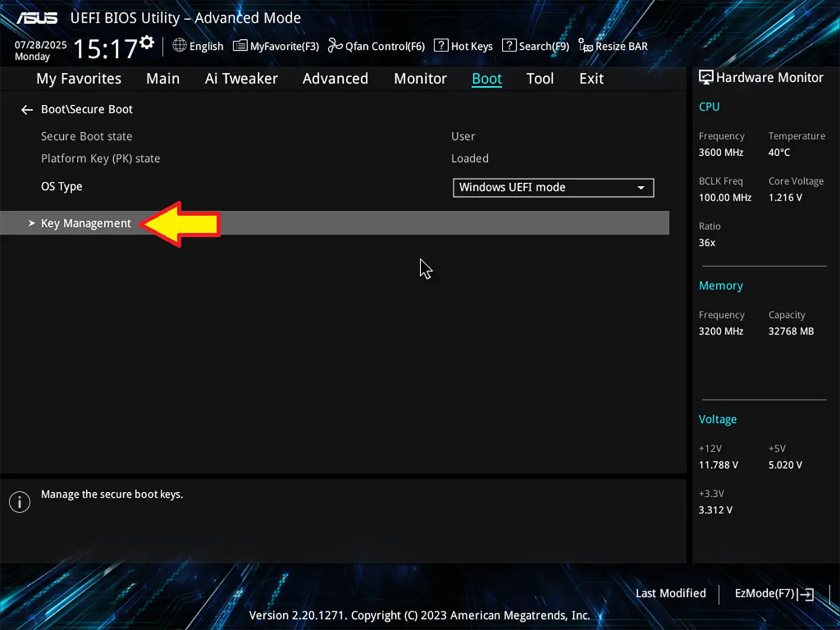Click the Core Voltage value 1.216 V
840x630 pixels.
tap(785, 198)
